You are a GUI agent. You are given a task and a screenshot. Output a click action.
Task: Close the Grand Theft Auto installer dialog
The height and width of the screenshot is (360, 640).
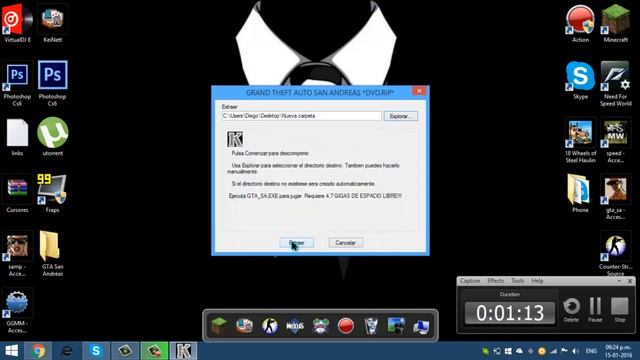tap(419, 91)
